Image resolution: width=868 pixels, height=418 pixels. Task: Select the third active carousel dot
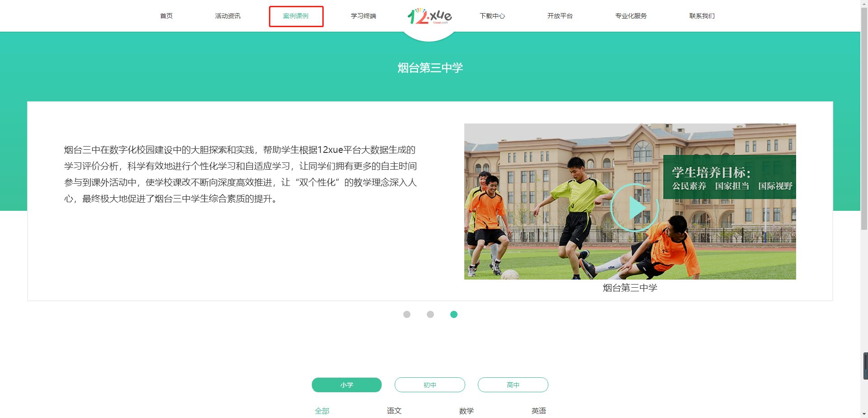click(x=454, y=314)
